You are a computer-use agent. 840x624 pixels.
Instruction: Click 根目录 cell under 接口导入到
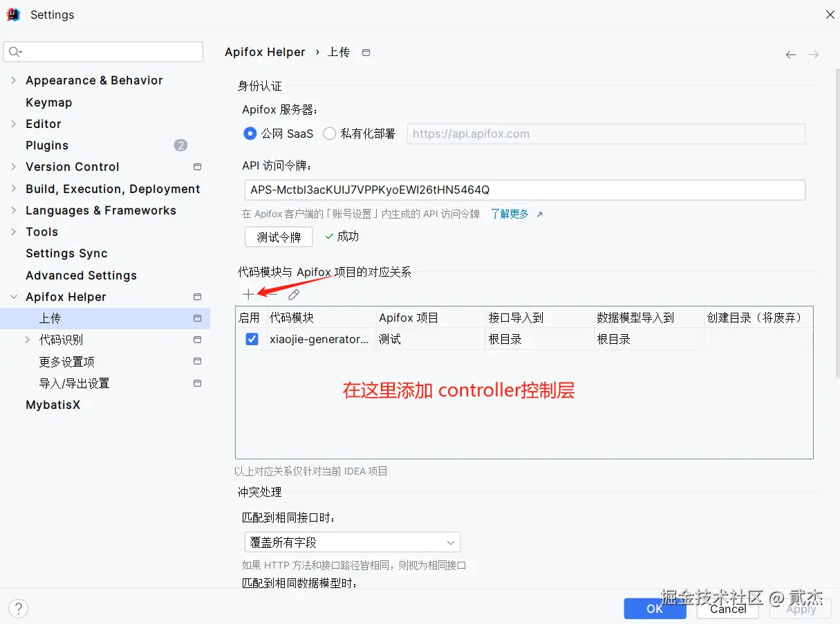click(540, 339)
